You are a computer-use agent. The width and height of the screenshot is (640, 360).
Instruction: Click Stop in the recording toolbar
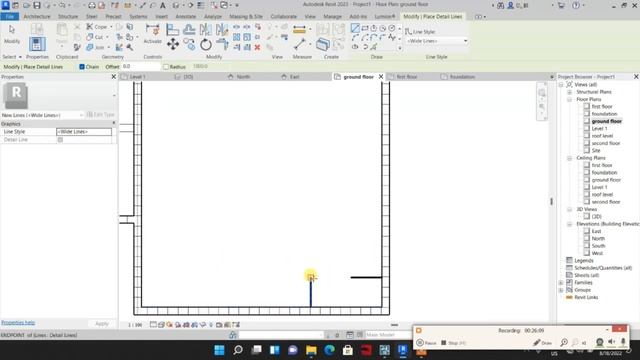pos(453,343)
